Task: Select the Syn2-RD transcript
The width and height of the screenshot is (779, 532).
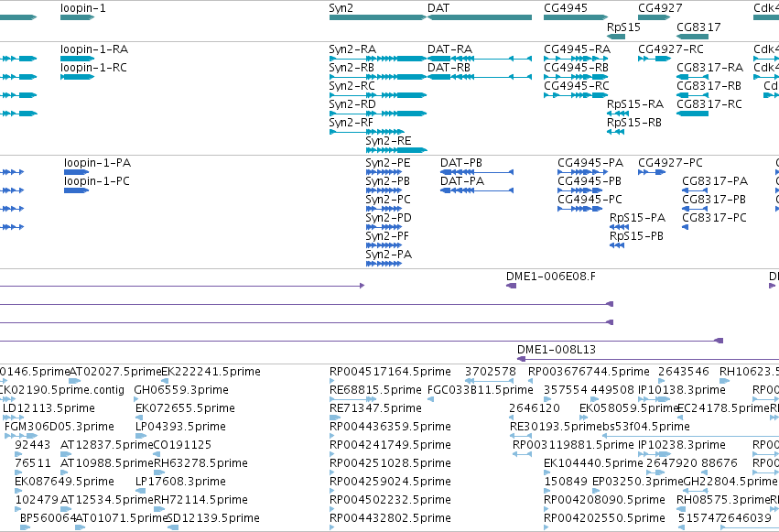Action: click(377, 114)
